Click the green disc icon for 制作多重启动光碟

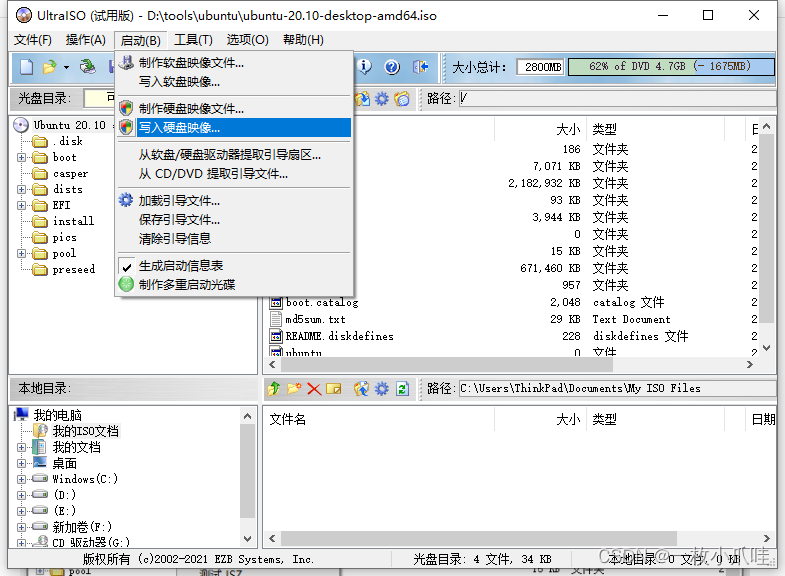[x=126, y=284]
